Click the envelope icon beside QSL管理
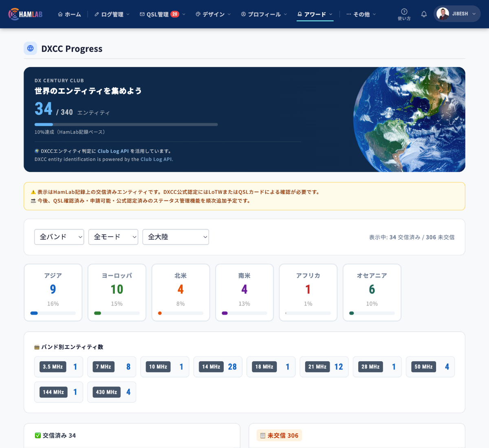 pos(142,14)
